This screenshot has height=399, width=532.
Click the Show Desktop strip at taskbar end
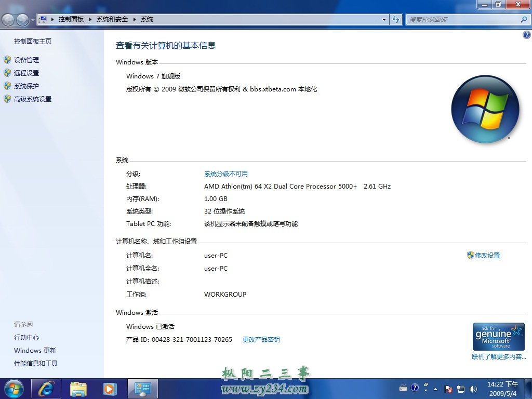(x=528, y=389)
